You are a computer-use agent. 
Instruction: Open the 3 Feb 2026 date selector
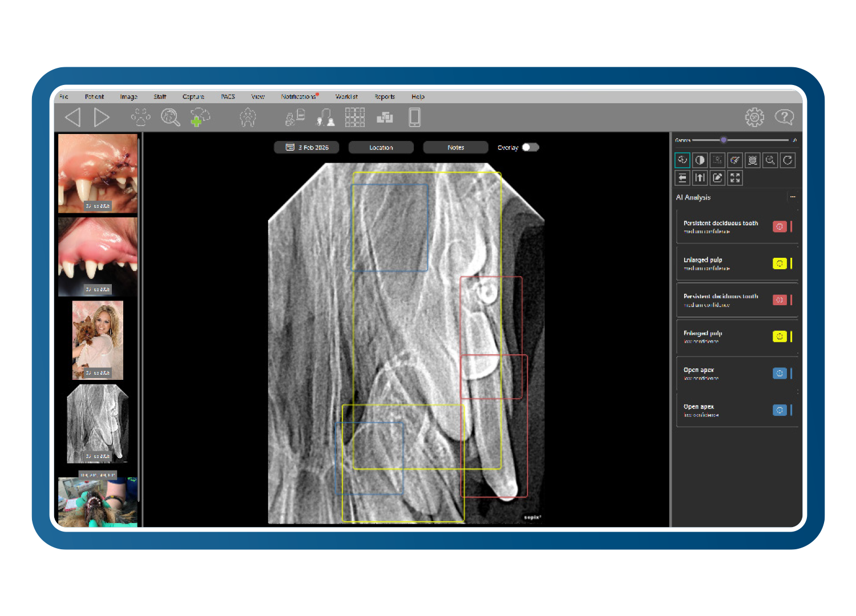click(x=306, y=147)
